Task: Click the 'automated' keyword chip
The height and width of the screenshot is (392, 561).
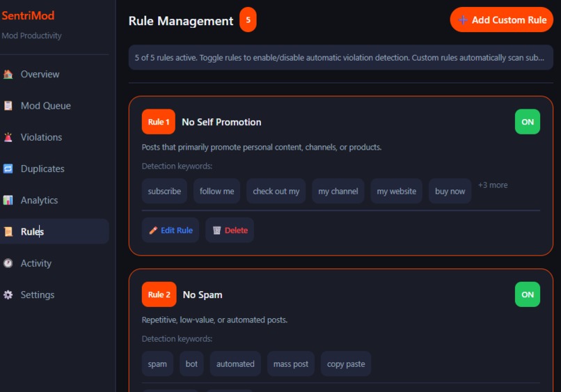Action: tap(235, 363)
